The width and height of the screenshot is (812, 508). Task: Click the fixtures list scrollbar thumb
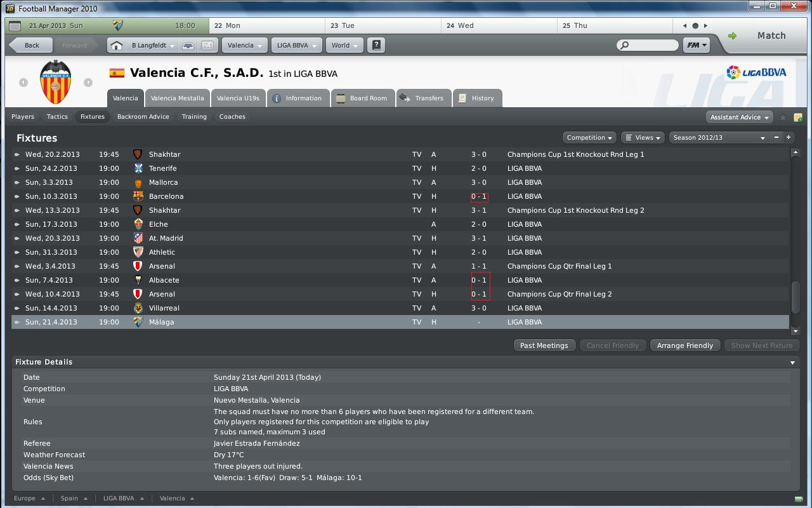(x=796, y=297)
